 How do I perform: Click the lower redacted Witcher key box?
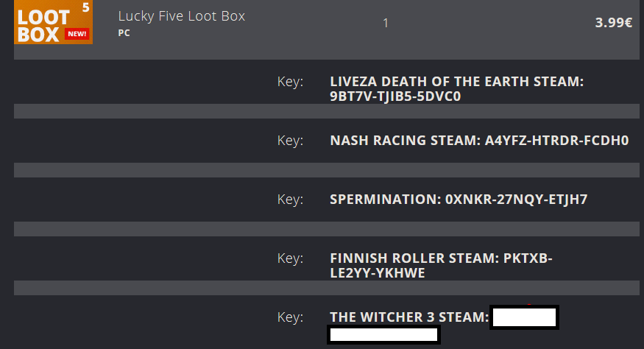click(x=383, y=335)
